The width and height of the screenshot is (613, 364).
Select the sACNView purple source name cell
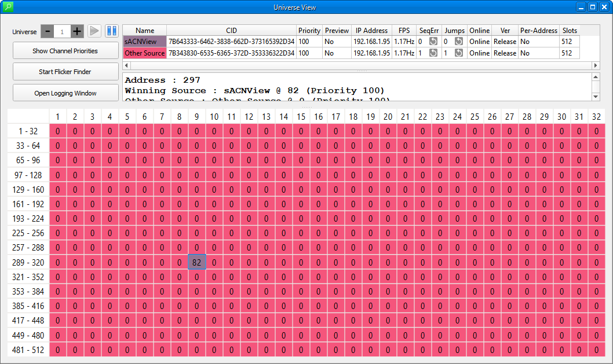[145, 42]
